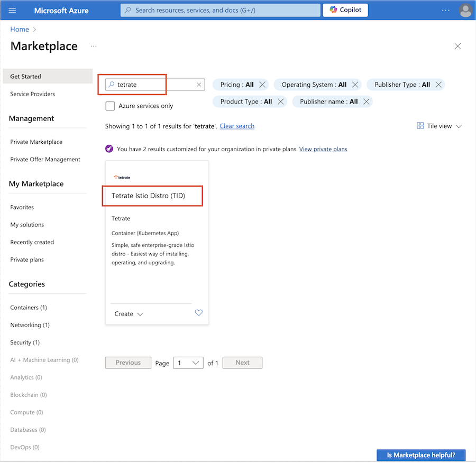476x463 pixels.
Task: Remove the Publisher Type filter
Action: point(438,85)
